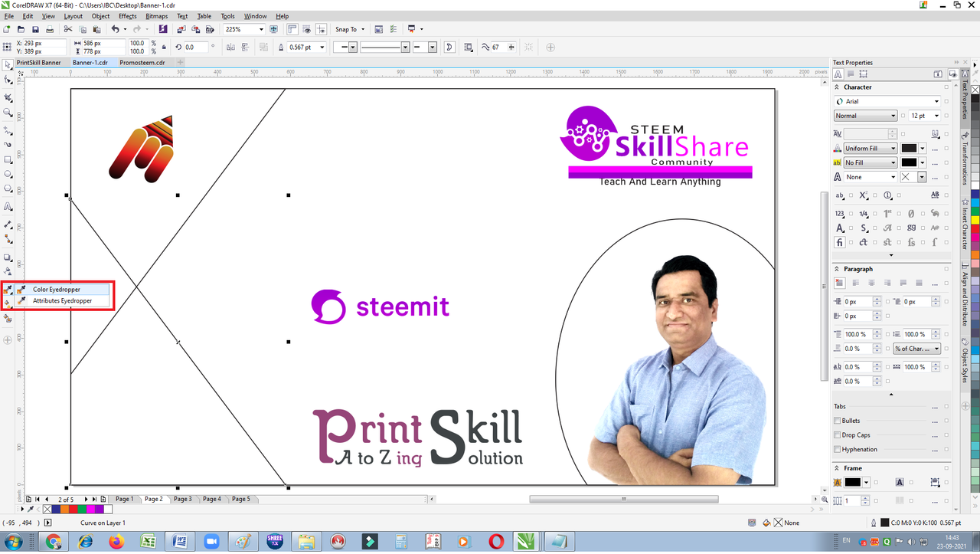Screen dimensions: 980x554
Task: Select the Shape tool in toolbox
Action: tap(8, 80)
